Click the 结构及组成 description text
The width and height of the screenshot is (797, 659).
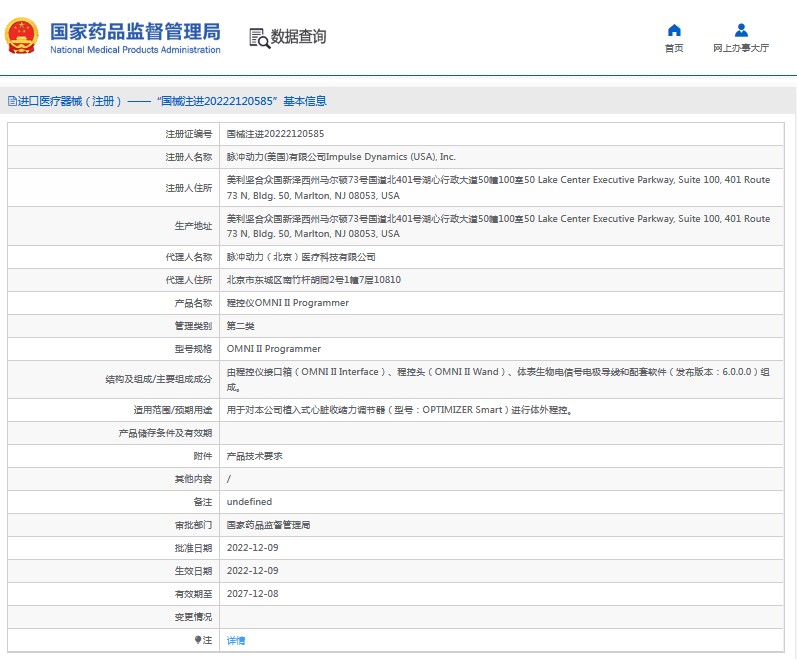tap(498, 379)
